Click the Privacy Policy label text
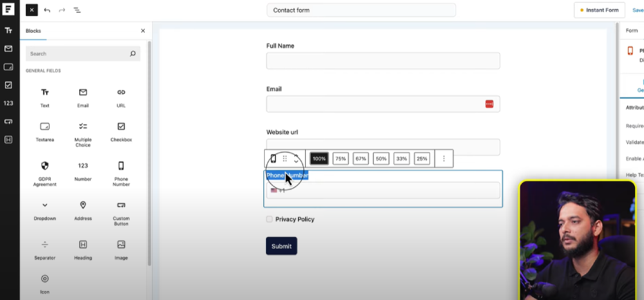Viewport: 644px width, 300px height. 295,219
